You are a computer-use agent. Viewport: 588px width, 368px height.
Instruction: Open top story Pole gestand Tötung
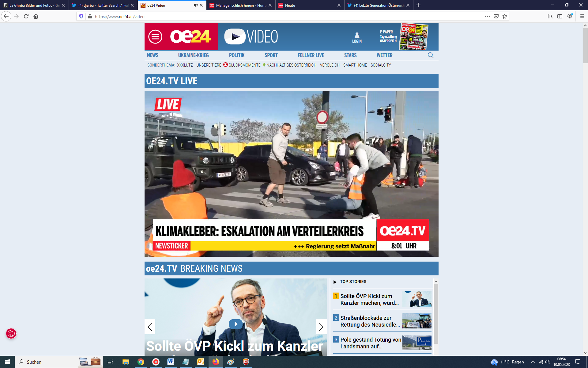coord(382,343)
